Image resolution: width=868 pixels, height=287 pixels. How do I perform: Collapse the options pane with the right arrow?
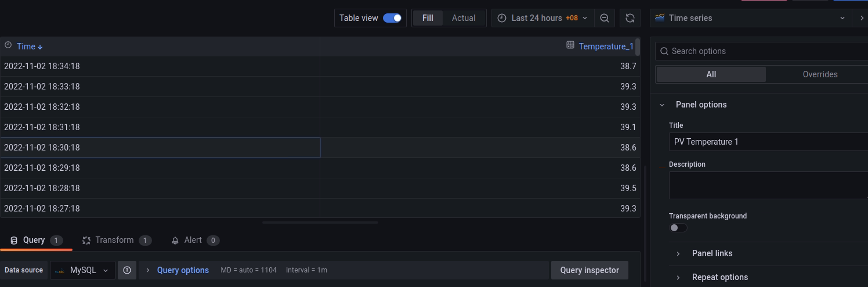tap(862, 18)
